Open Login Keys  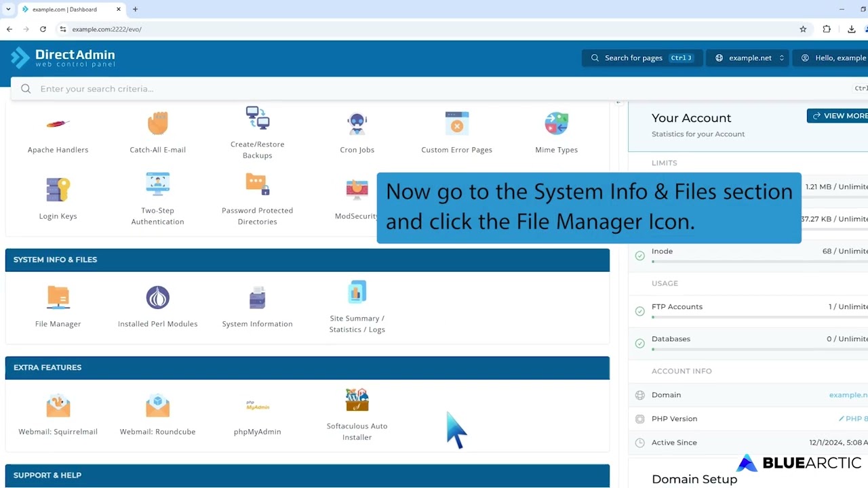pyautogui.click(x=58, y=190)
